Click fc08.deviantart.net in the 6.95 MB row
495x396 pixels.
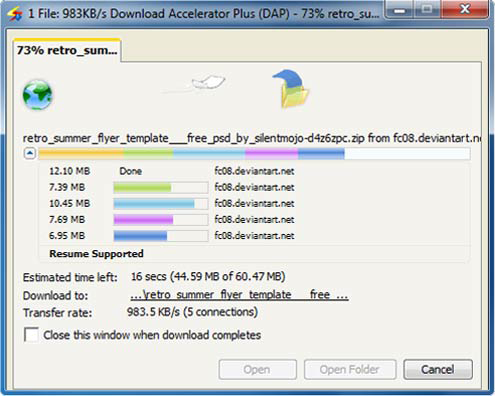click(254, 236)
